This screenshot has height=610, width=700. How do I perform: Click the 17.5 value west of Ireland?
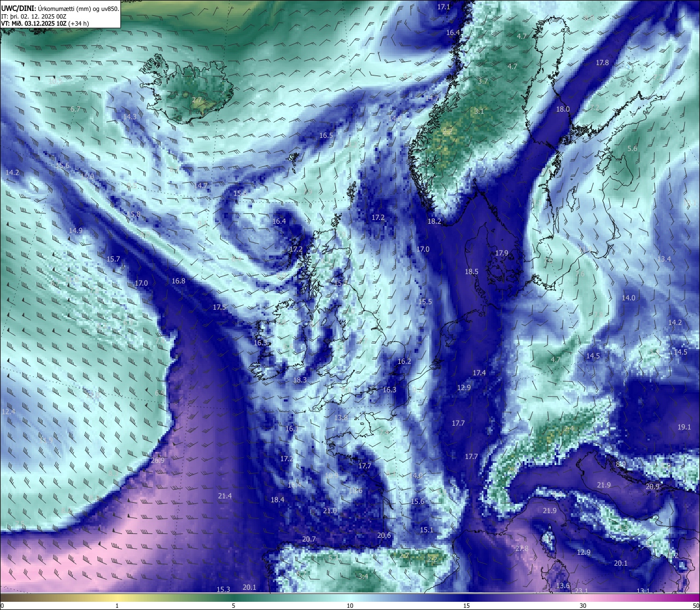[219, 307]
